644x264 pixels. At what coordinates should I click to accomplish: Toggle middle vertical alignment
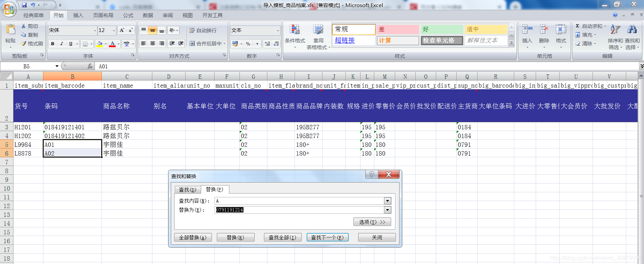[x=153, y=30]
